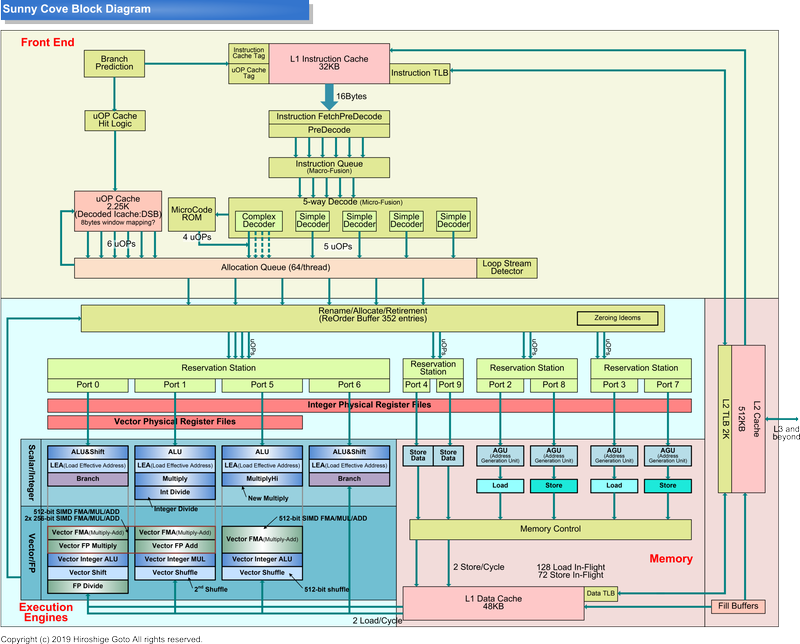
Task: Click the Port 0 box
Action: pyautogui.click(x=88, y=385)
